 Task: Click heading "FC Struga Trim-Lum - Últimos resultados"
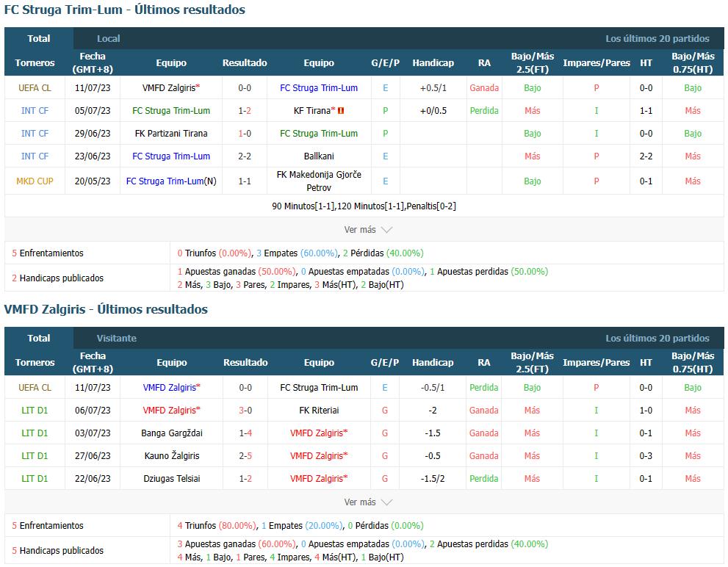click(125, 10)
